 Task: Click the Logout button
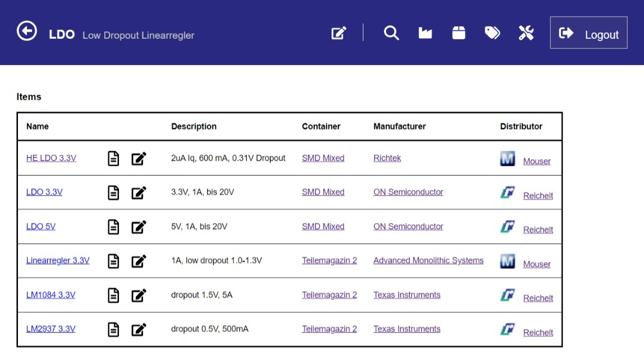(x=588, y=33)
